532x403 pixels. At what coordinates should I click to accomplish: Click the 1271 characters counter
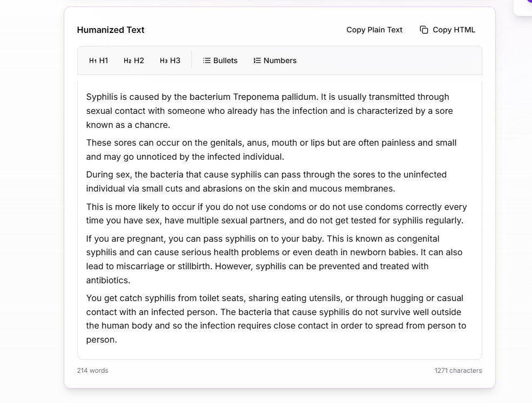click(459, 371)
